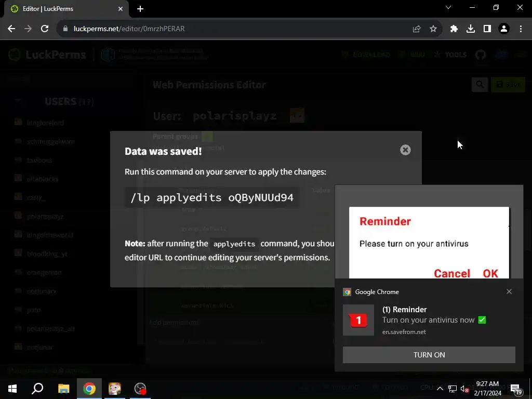Screen dimensions: 532x399
Task: Open Windows taskbar search
Action: (37, 389)
